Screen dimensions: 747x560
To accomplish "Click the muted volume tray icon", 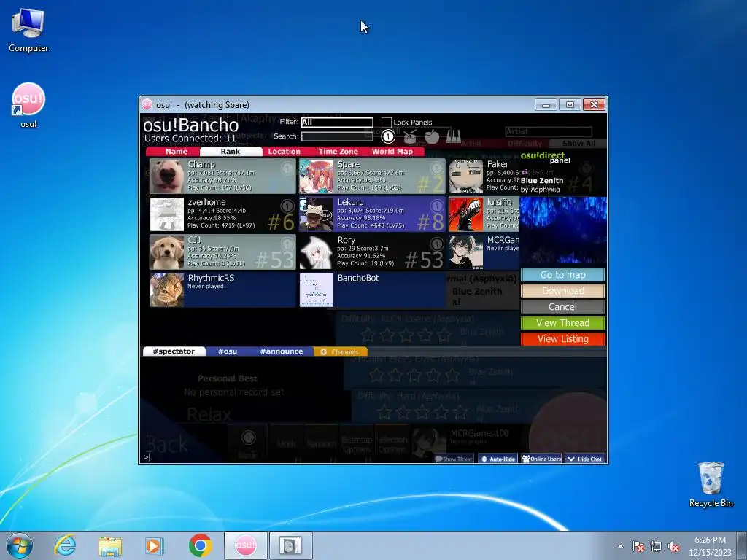I will click(x=673, y=547).
